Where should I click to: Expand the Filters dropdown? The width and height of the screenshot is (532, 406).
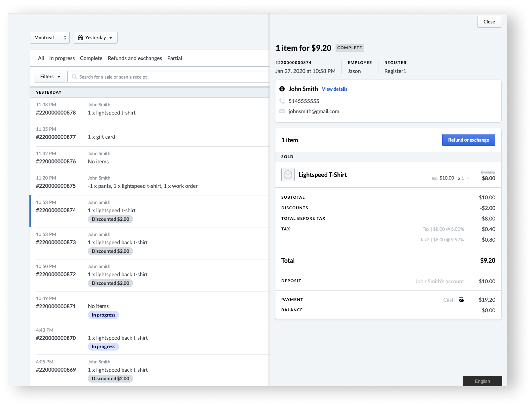[51, 77]
